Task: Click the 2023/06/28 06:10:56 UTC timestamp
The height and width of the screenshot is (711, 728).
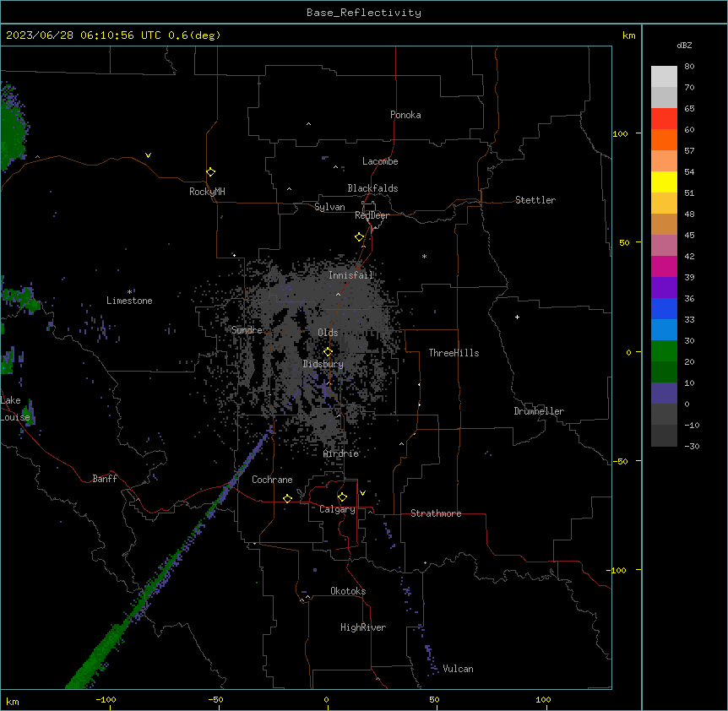Action: coord(84,35)
